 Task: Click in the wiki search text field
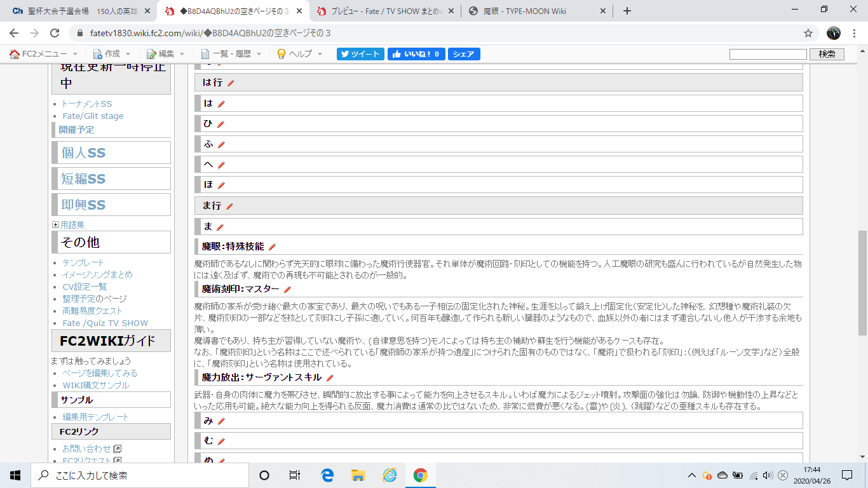(x=768, y=55)
